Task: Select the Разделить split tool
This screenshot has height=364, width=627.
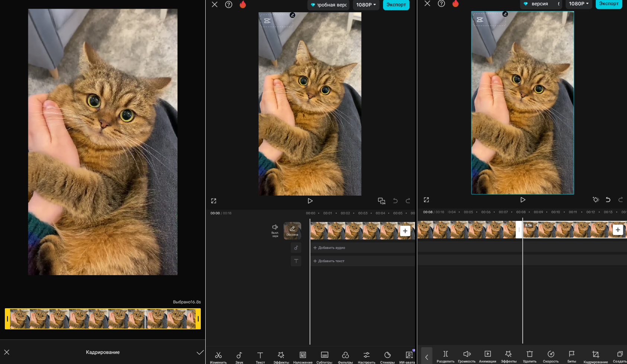Action: click(x=445, y=356)
